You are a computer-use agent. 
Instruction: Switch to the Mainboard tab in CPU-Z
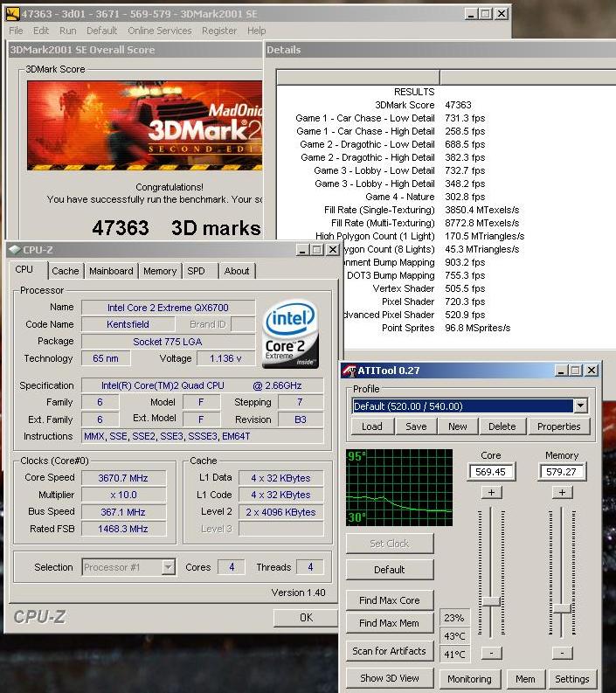click(x=111, y=271)
